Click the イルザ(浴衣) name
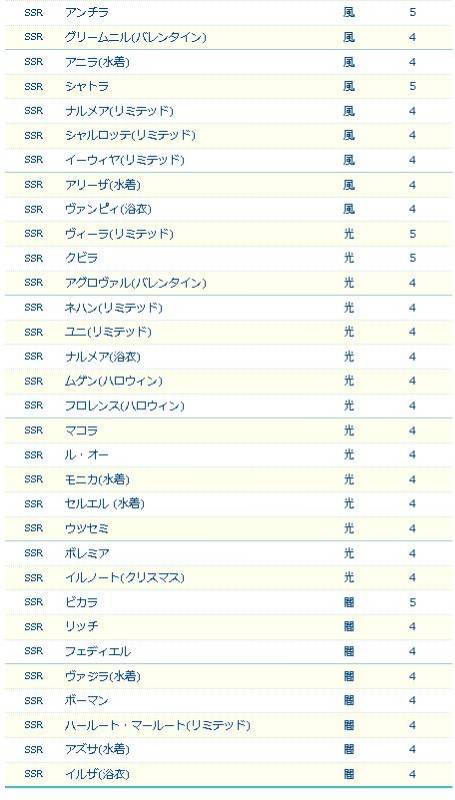Image resolution: width=455 pixels, height=800 pixels. click(x=97, y=774)
